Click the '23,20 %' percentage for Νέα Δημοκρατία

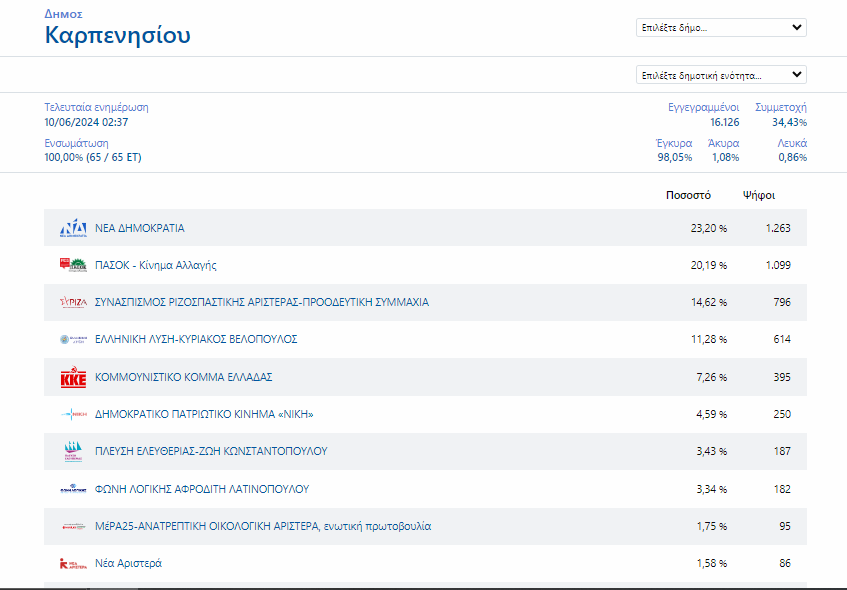tap(709, 228)
